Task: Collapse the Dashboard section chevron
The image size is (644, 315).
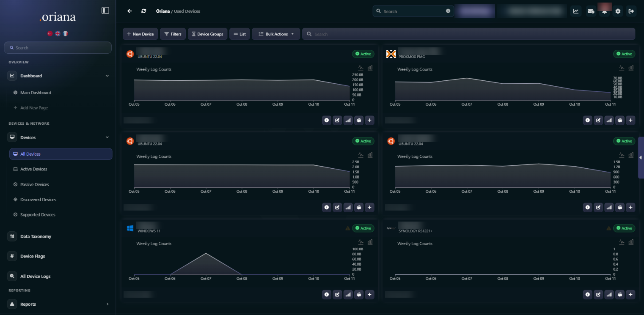Action: coord(107,76)
